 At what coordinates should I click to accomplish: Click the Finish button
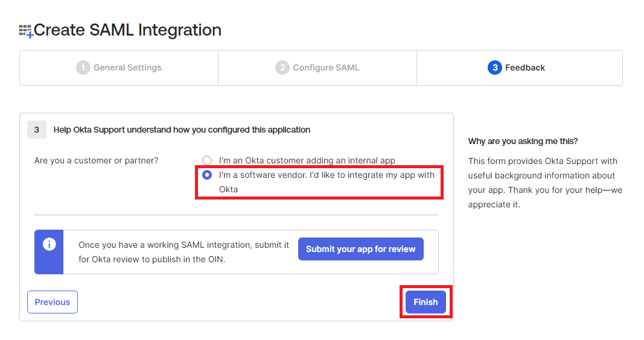point(426,302)
